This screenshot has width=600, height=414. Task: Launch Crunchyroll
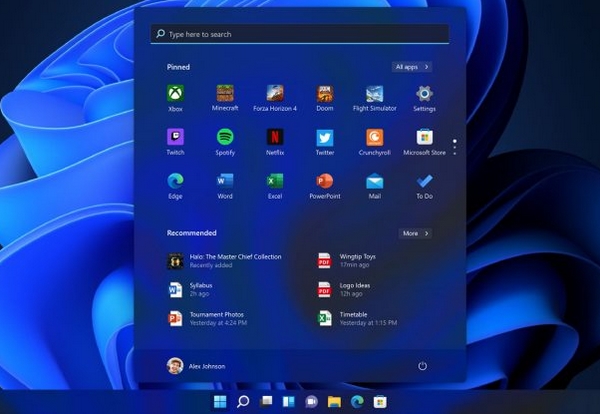pos(375,142)
